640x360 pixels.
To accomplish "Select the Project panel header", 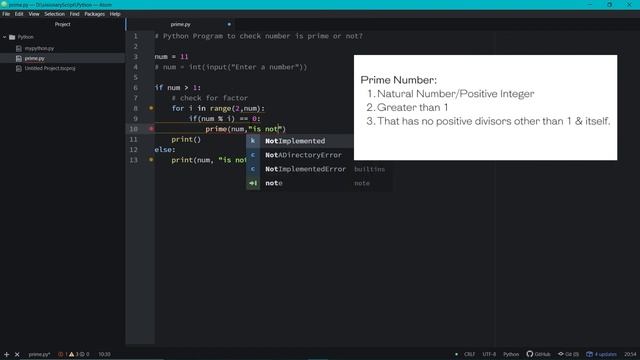I will [62, 24].
